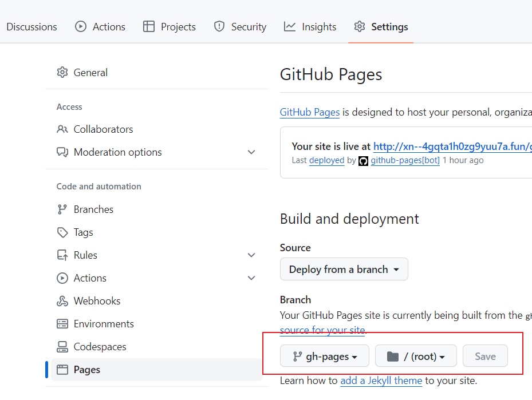This screenshot has width=532, height=400.
Task: Click the add a Jekyll theme link
Action: 381,381
